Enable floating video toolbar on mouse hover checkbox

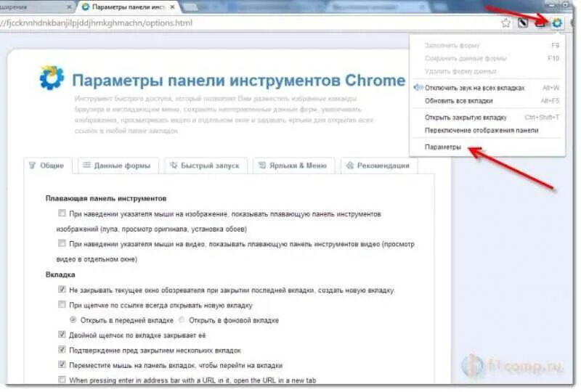62,243
